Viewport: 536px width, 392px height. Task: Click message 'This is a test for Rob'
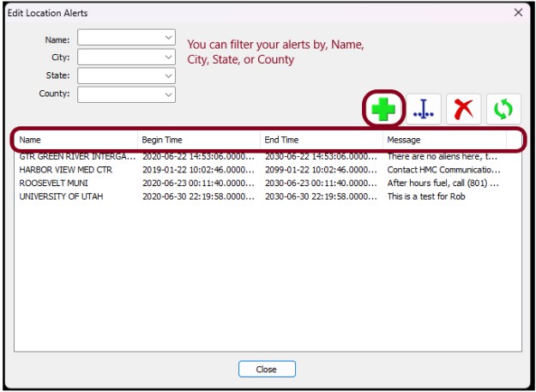426,196
